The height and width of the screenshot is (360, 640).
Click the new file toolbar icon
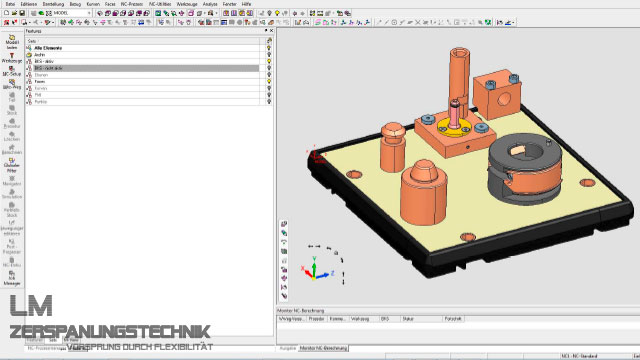pos(6,13)
